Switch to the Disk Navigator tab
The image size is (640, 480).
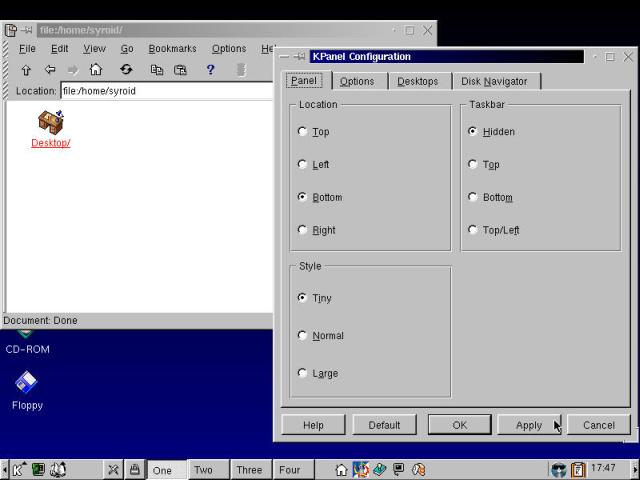(x=494, y=81)
